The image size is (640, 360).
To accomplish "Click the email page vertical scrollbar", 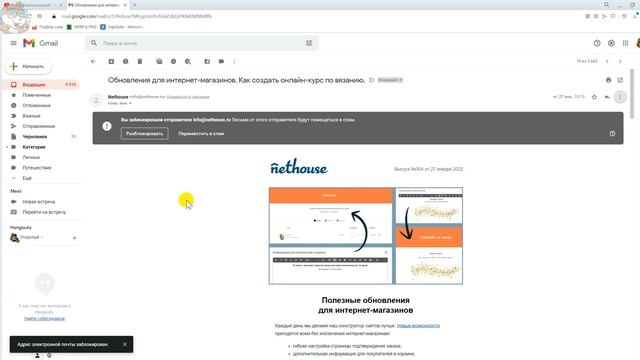I will click(632, 93).
